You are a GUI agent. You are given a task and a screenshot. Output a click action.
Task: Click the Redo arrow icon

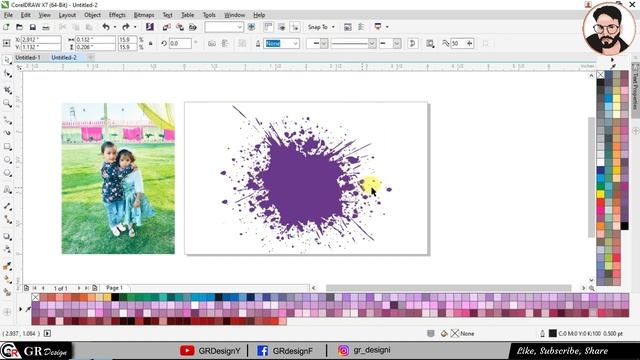pos(126,27)
